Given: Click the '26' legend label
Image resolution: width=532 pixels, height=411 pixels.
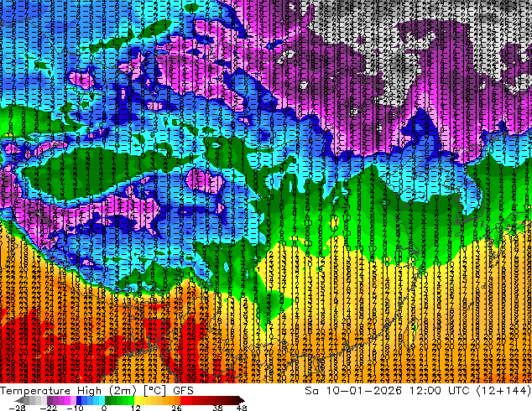Looking at the screenshot, I should click(176, 408).
